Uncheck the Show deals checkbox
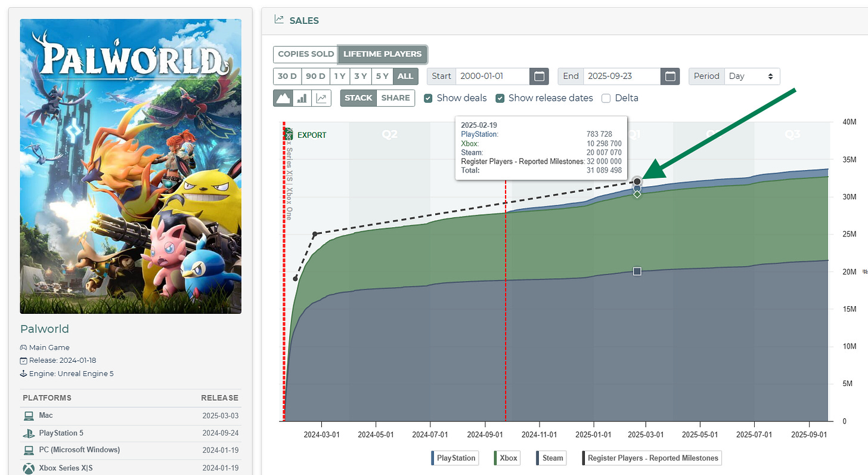The width and height of the screenshot is (868, 475). click(428, 98)
